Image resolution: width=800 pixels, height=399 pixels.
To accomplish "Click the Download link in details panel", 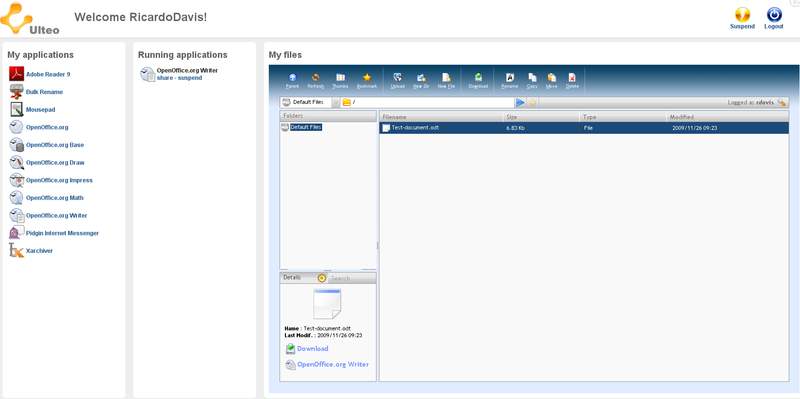I will point(312,348).
